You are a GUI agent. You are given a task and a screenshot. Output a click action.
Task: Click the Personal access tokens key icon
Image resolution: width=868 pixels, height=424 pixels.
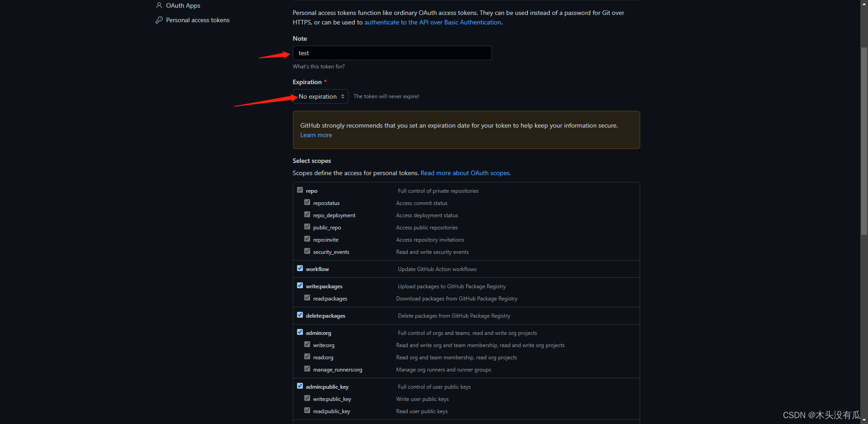click(x=158, y=20)
